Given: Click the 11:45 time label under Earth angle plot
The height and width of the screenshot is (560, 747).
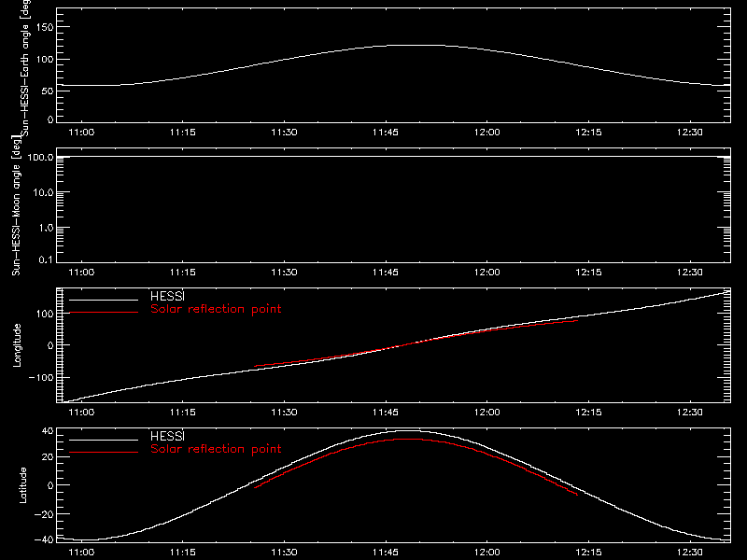Looking at the screenshot, I should click(386, 132).
